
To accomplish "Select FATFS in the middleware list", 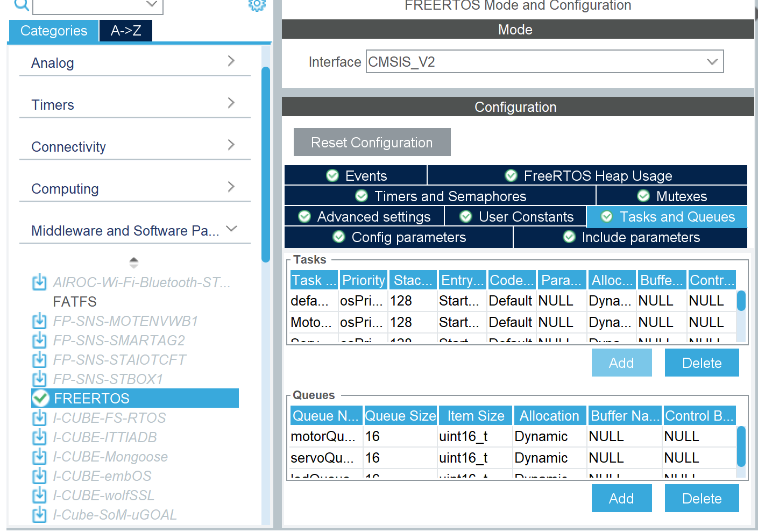I will [x=75, y=301].
